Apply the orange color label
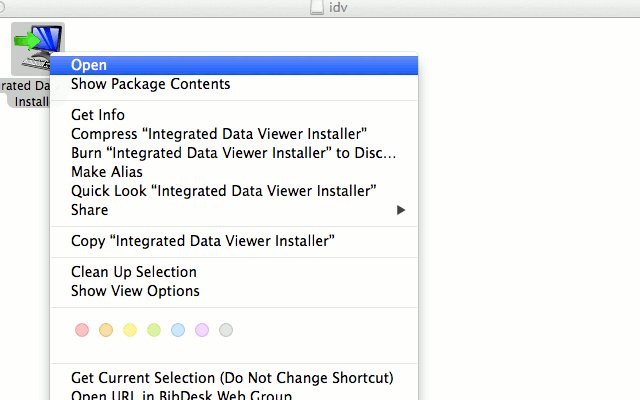Screen dimensions: 640x400 tap(106, 330)
